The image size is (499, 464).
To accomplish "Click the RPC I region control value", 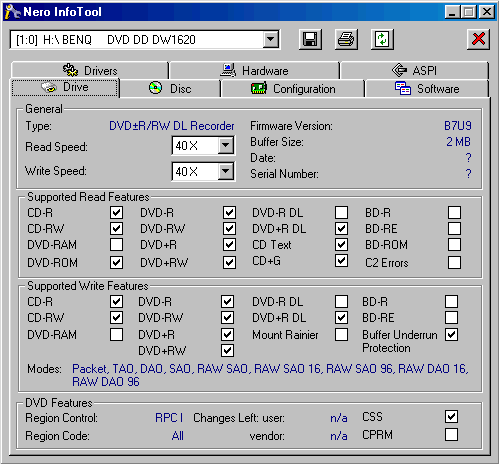I will 169,418.
